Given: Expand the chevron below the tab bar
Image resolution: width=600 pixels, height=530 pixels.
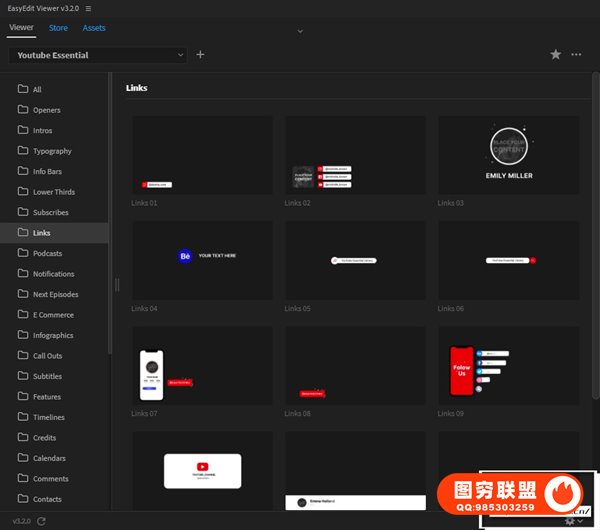Looking at the screenshot, I should tap(300, 32).
